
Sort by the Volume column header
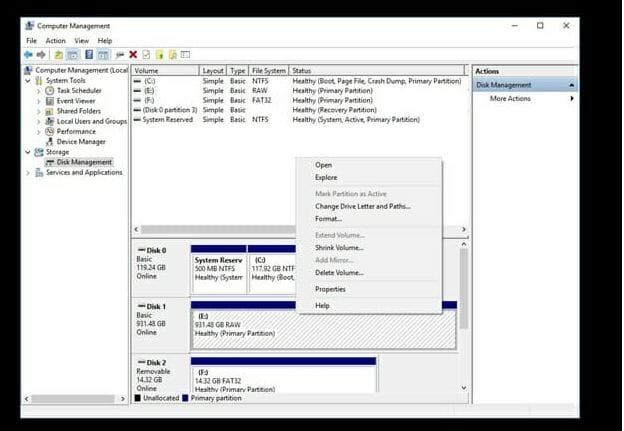click(165, 70)
